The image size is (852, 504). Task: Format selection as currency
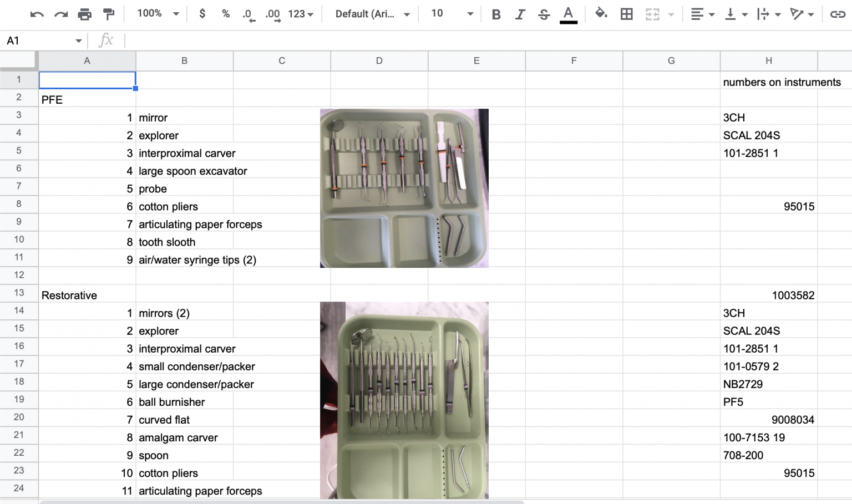point(202,14)
